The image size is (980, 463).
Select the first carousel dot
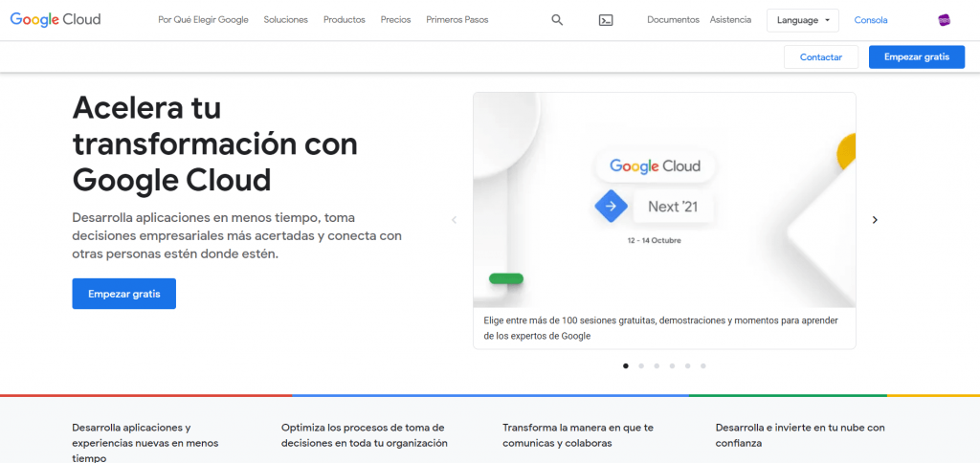point(626,366)
